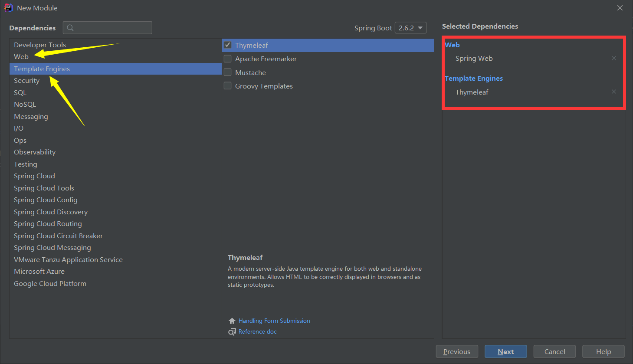This screenshot has height=364, width=633.
Task: Open Spring Cloud Tools category
Action: (115, 188)
